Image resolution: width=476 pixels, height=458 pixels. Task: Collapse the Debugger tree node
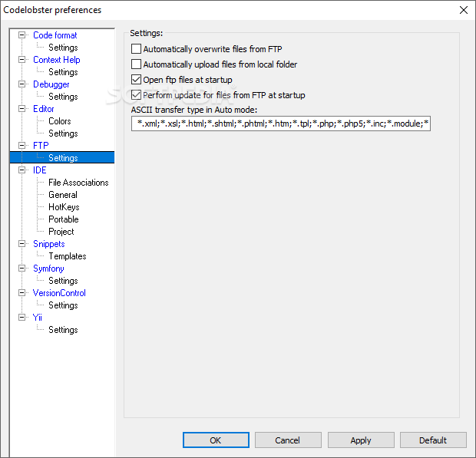click(21, 84)
